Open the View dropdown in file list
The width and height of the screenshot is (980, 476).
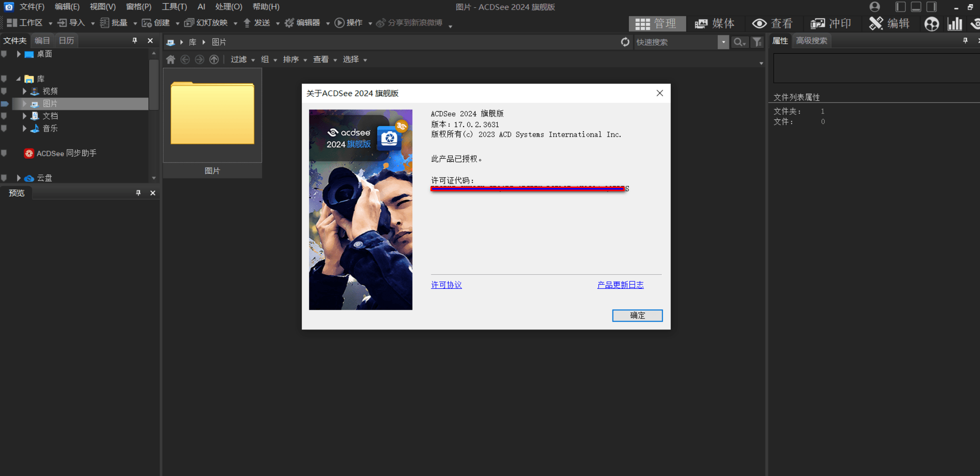(x=325, y=59)
